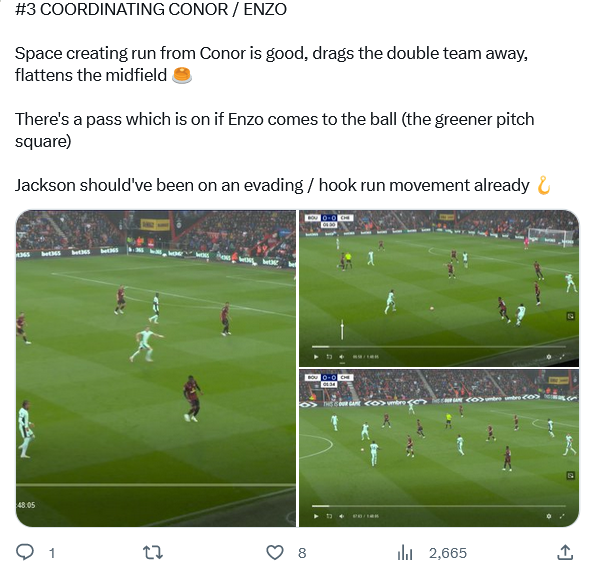Play the bottom-right video frame
592x570 pixels.
pyautogui.click(x=316, y=516)
